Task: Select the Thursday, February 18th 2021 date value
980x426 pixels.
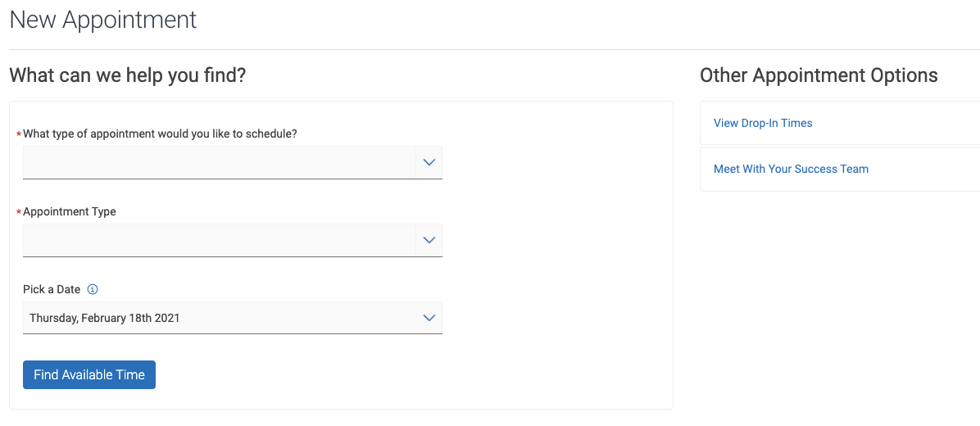Action: [x=105, y=318]
